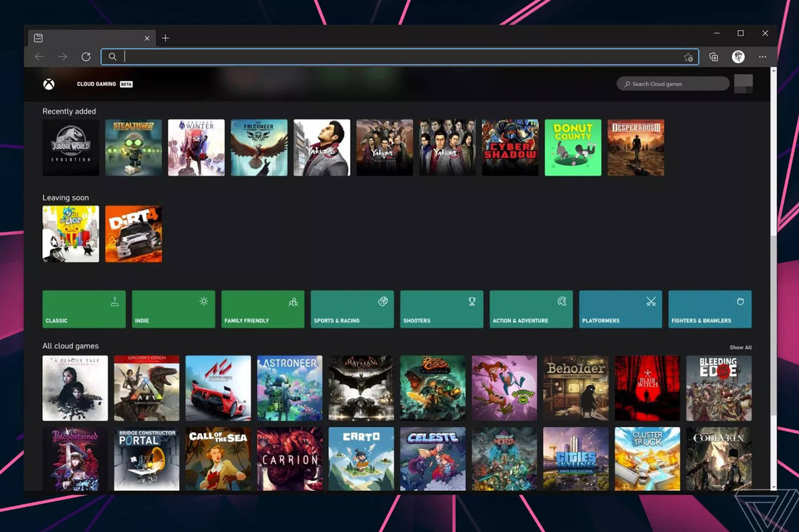This screenshot has width=799, height=532.
Task: Open Call of the Sea tile
Action: point(218,459)
